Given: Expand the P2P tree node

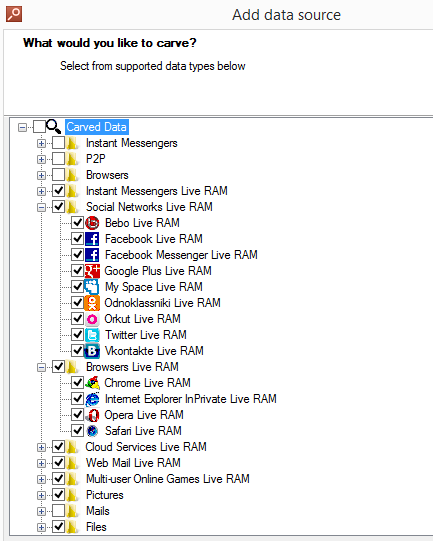Looking at the screenshot, I should [41, 159].
